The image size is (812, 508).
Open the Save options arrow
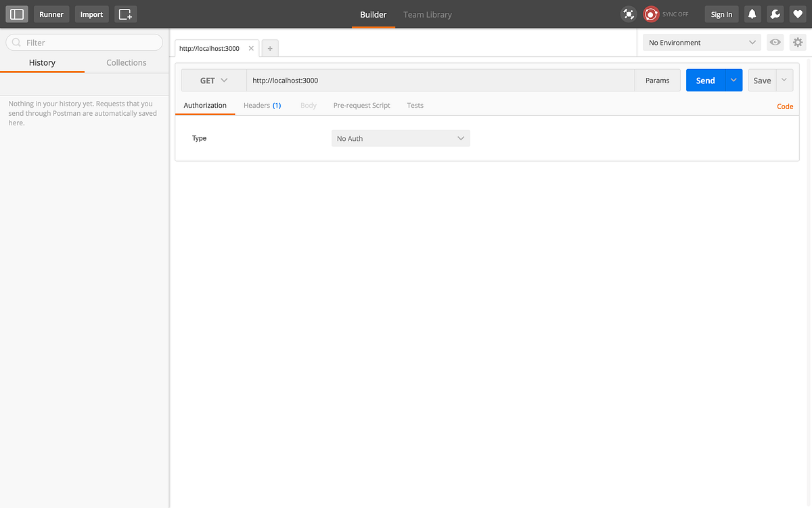(784, 80)
